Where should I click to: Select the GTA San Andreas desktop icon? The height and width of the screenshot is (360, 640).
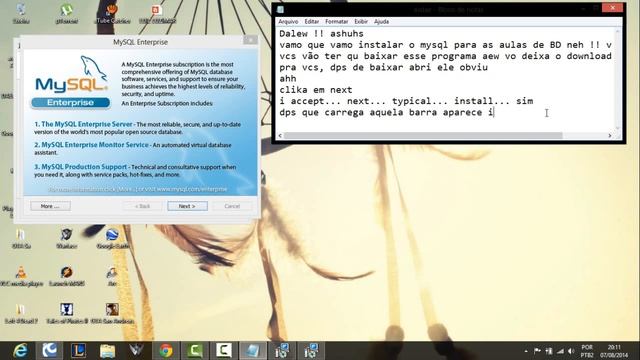coord(112,314)
